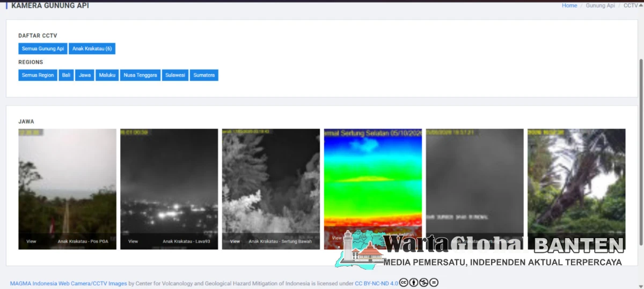Open the Pos PGA camera thumbnail
Screen dimensions: 644x289
tap(67, 189)
